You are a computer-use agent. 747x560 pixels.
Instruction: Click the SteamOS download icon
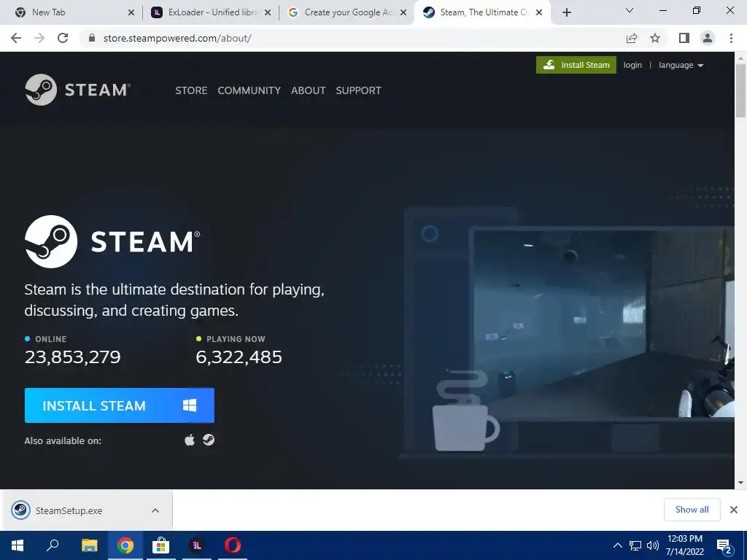[x=209, y=440]
